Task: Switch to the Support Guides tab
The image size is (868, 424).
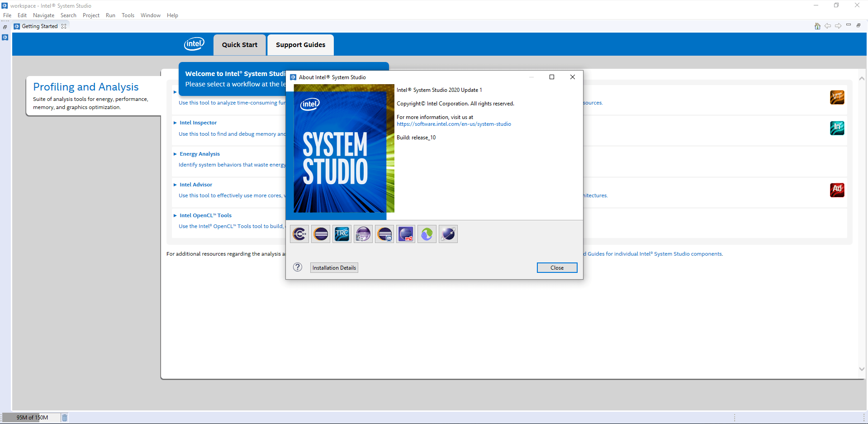Action: pyautogui.click(x=300, y=44)
